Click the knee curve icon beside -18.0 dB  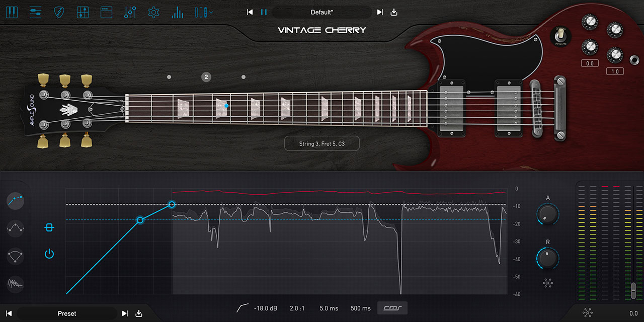coord(242,308)
